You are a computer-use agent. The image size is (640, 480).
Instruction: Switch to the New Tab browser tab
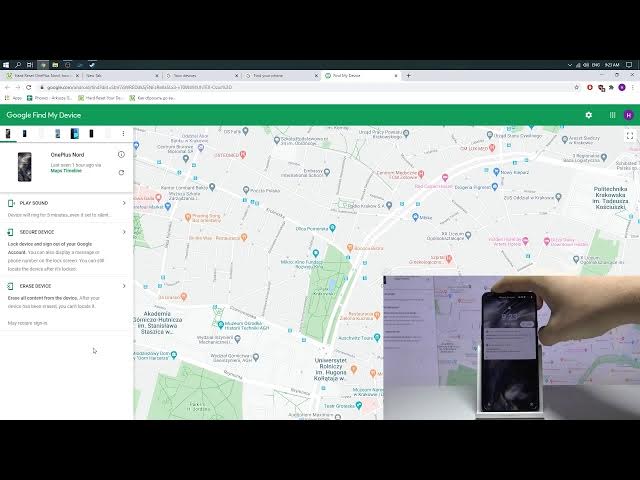[x=121, y=76]
